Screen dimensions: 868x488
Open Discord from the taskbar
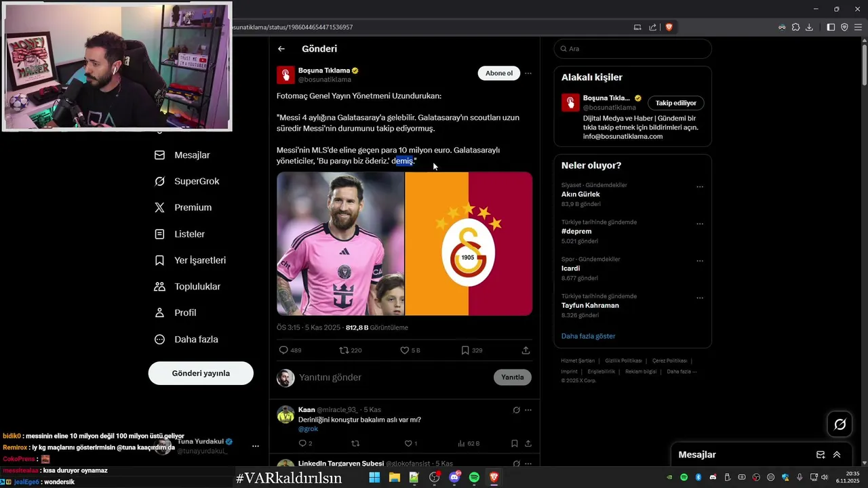point(454,478)
